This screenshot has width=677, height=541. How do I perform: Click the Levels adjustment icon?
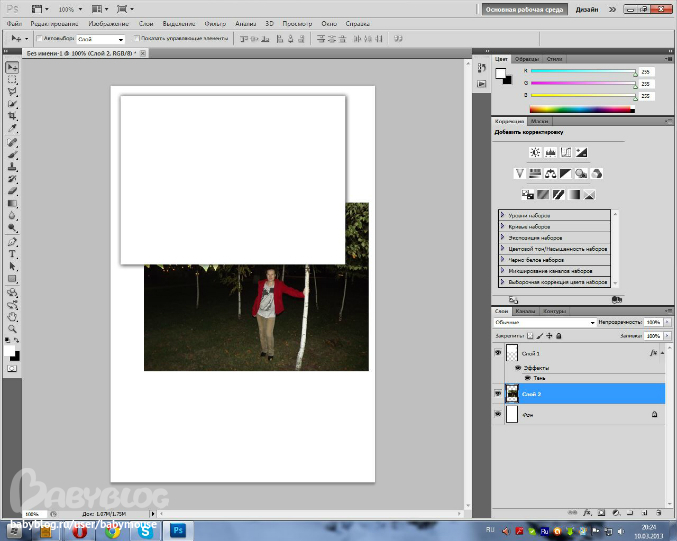(x=550, y=152)
